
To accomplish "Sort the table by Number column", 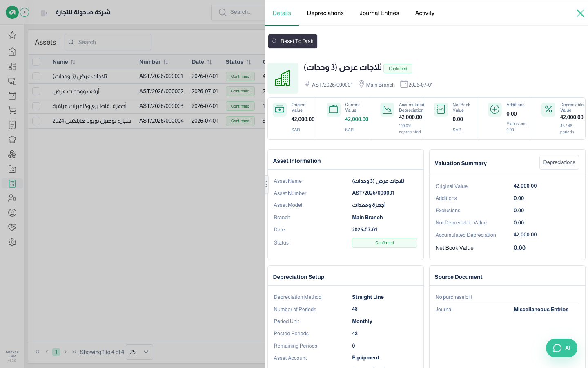I will [154, 62].
